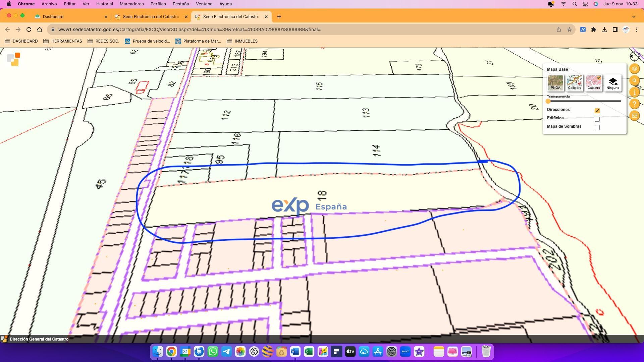The height and width of the screenshot is (362, 644).
Task: Select the PNOA base map thumbnail
Action: coord(555,83)
